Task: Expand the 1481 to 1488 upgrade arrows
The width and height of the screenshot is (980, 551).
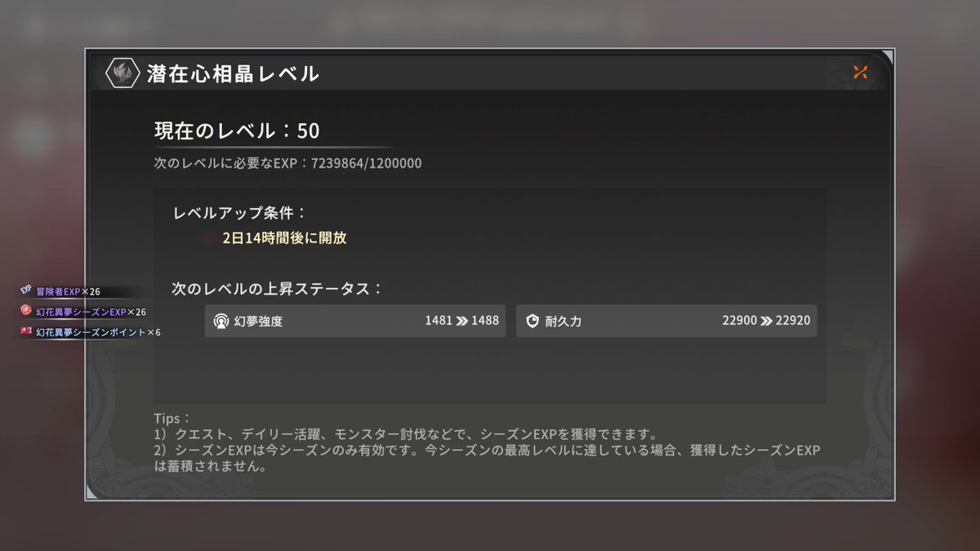Action: coord(462,321)
